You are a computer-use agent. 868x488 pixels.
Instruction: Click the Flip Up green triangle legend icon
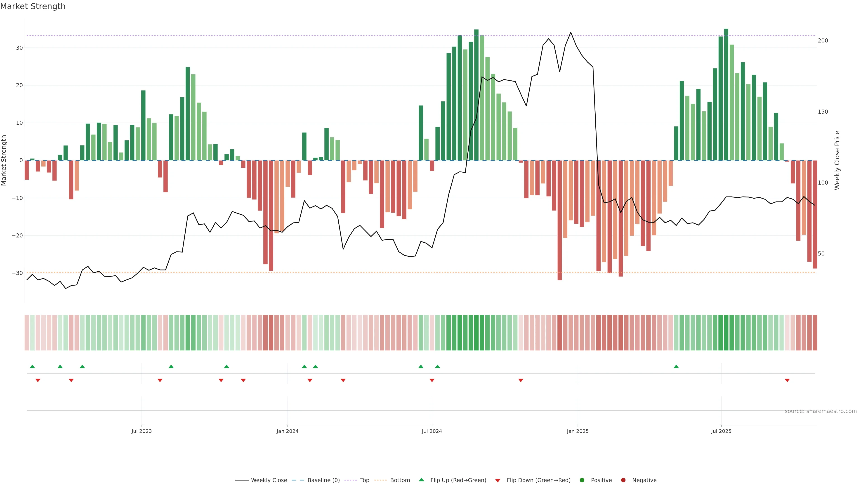pos(421,480)
